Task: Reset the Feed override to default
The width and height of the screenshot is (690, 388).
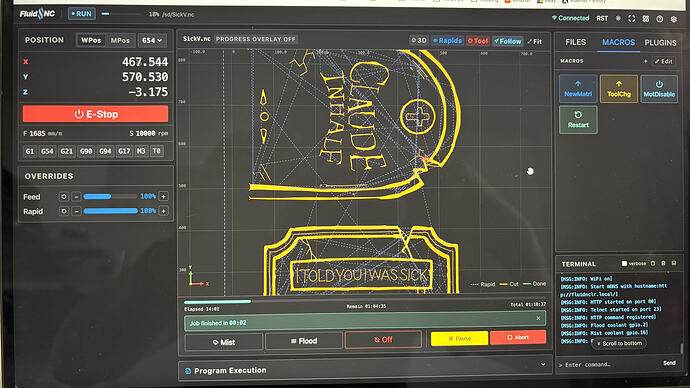Action: 64,196
